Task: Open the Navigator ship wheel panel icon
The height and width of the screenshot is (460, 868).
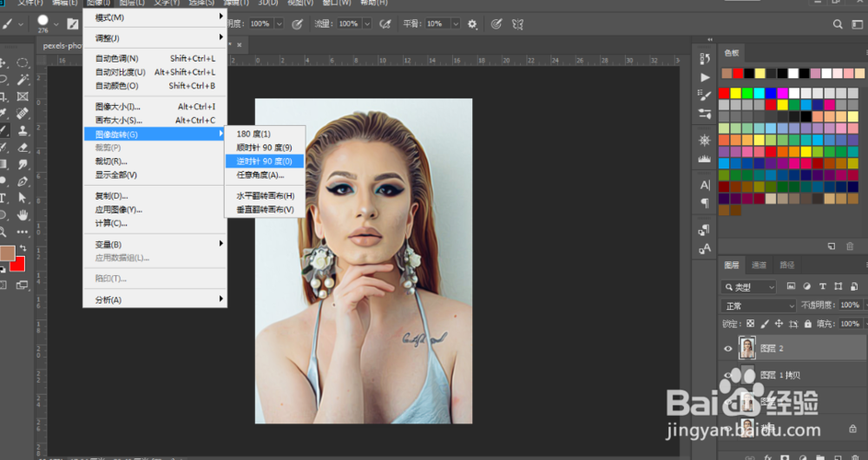Action: [x=705, y=140]
